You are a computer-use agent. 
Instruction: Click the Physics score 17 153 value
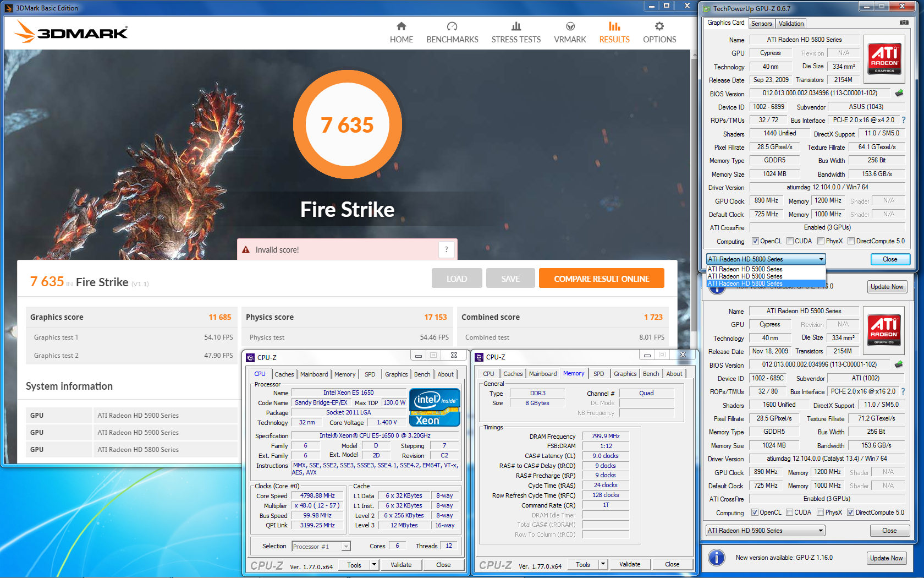pyautogui.click(x=435, y=317)
